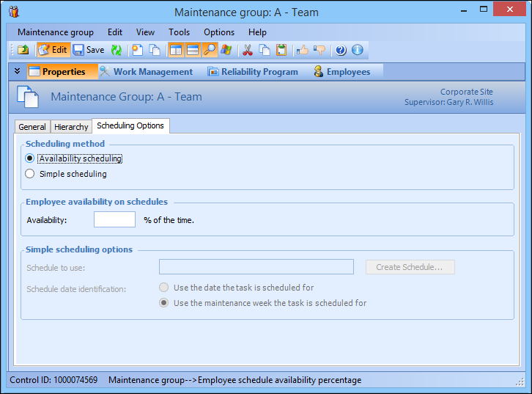
Task: Select Simple scheduling radio button
Action: [29, 174]
